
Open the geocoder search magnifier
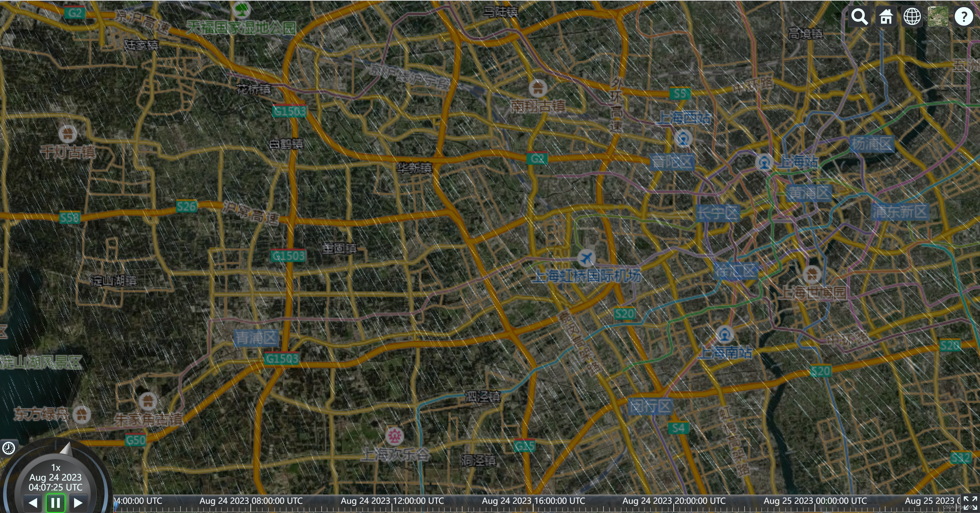[x=859, y=17]
